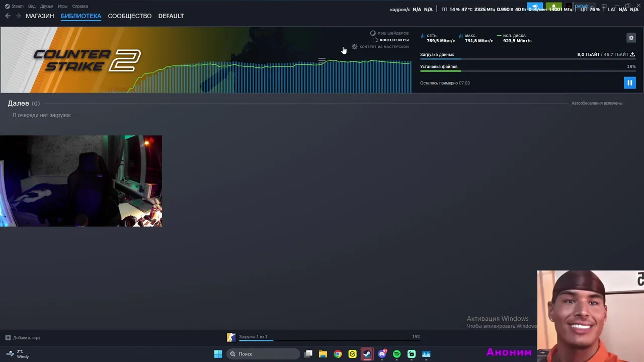Click the room webcam overlay thumbnail

[81, 181]
